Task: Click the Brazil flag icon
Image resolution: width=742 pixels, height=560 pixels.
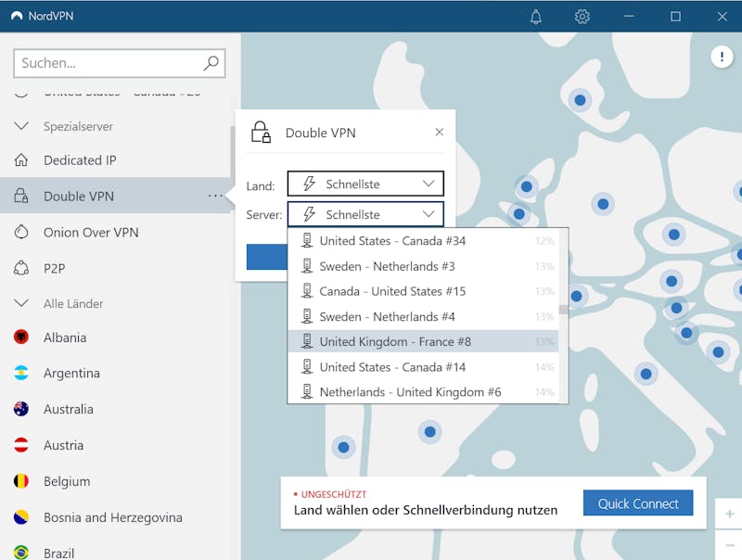Action: click(21, 552)
